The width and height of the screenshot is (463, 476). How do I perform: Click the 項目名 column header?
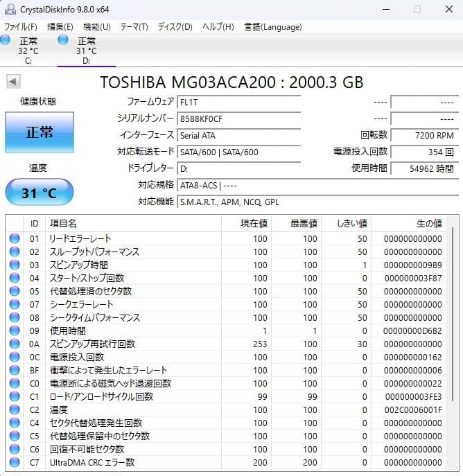133,224
